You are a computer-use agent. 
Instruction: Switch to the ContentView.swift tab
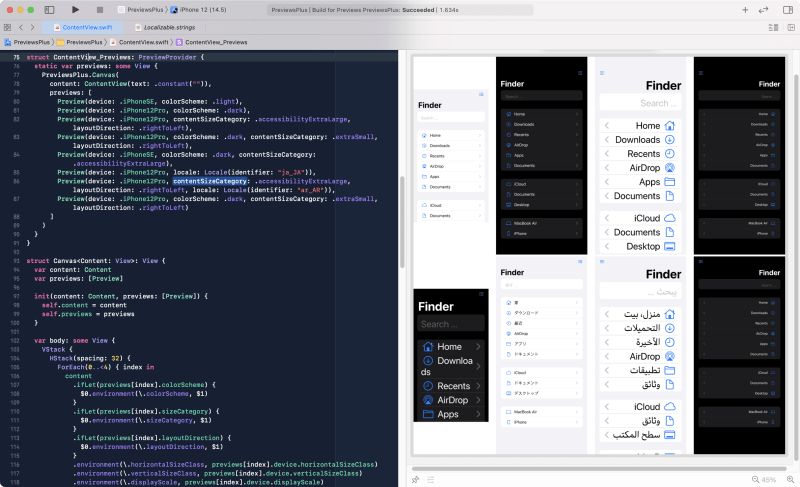84,28
